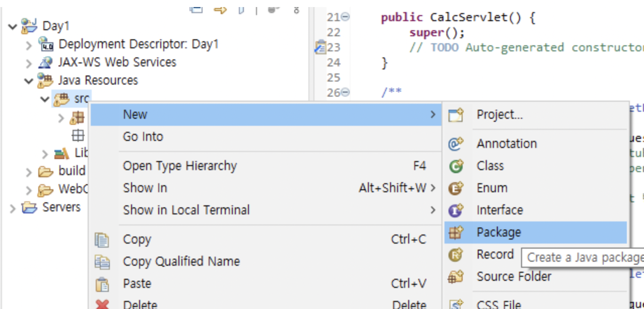Click line number 25 in the editor gutter
The height and width of the screenshot is (309, 644).
(x=334, y=78)
